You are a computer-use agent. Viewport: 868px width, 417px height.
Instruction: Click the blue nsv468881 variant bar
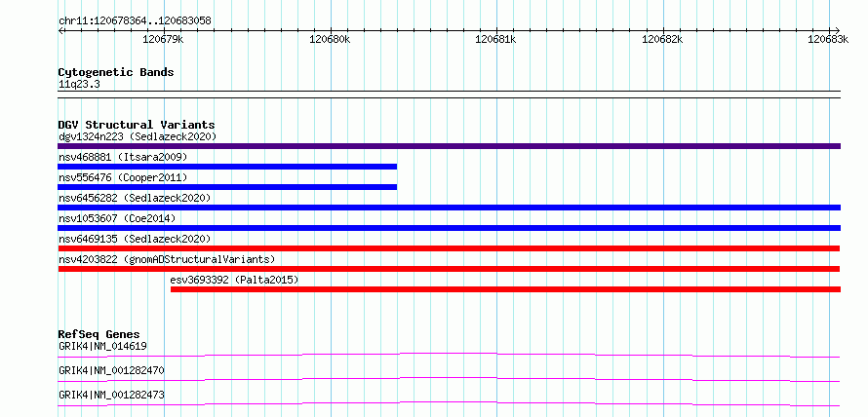[x=227, y=167]
